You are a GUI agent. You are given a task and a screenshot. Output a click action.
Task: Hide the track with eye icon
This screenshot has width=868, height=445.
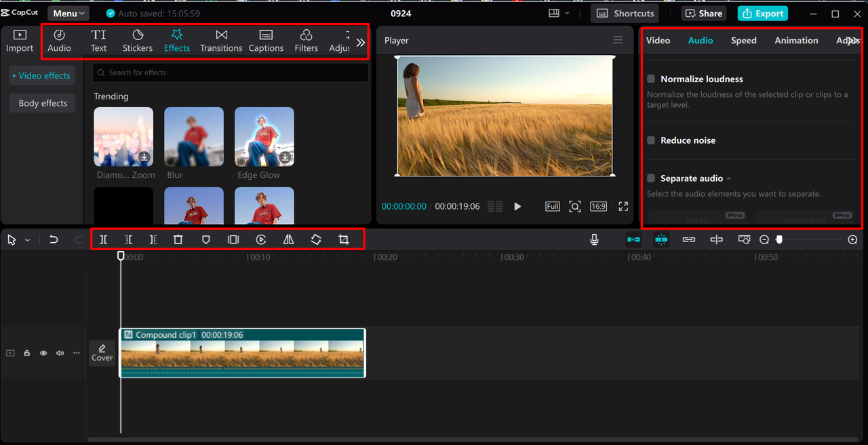(x=43, y=353)
